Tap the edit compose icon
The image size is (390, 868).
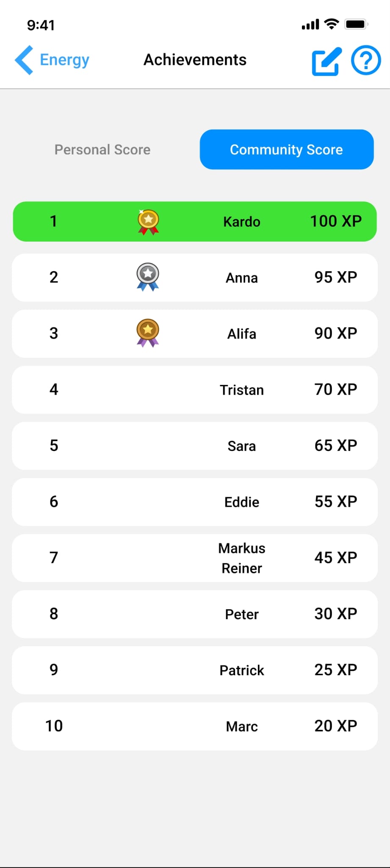pos(326,61)
